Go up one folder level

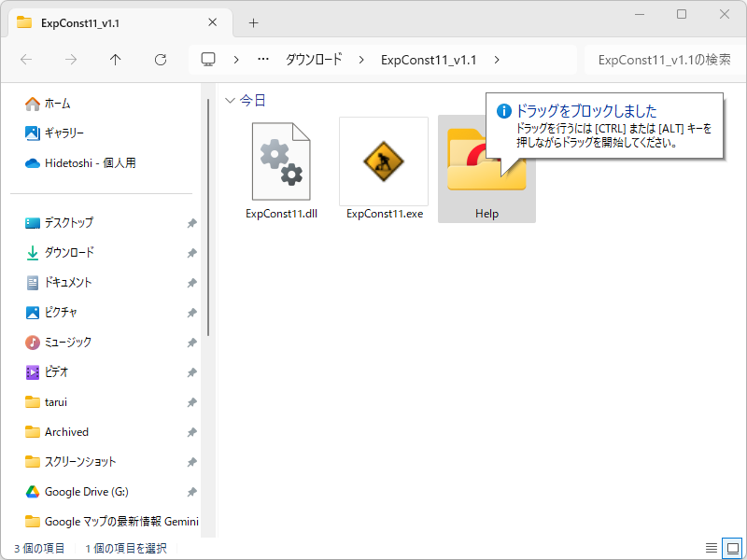click(115, 59)
